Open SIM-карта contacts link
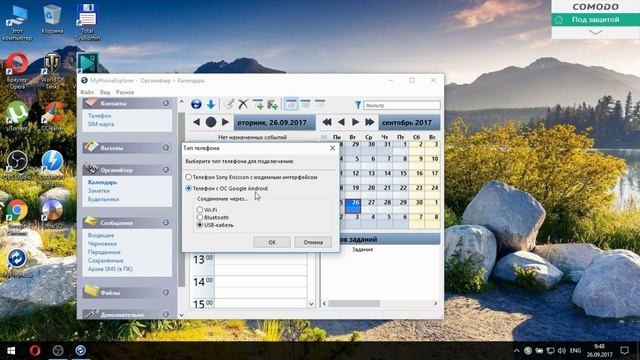 point(101,124)
